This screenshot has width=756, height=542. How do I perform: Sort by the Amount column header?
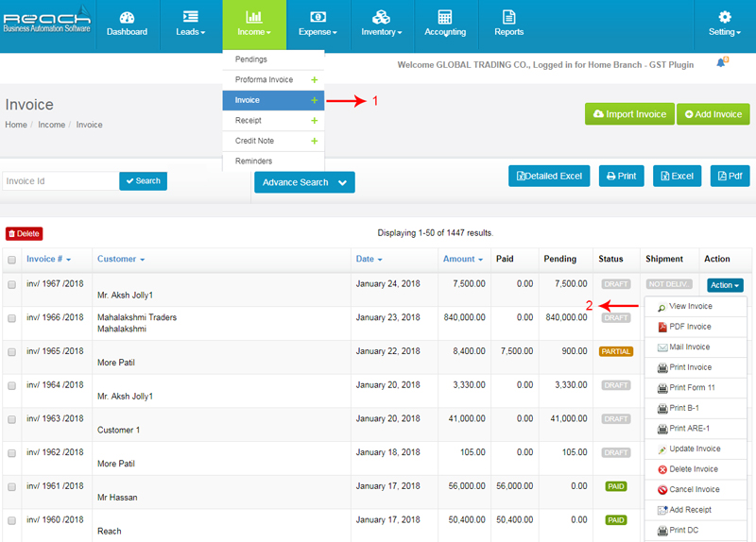coord(463,259)
